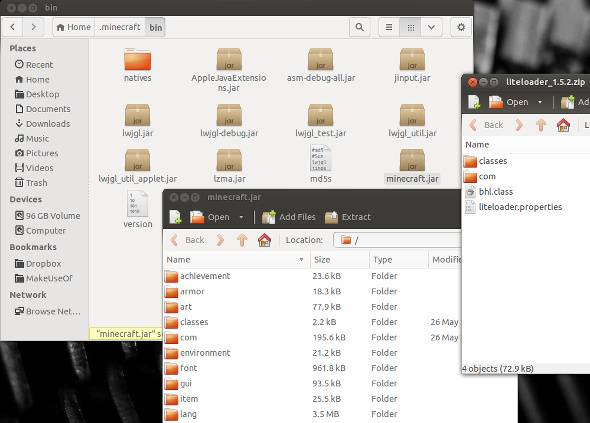The height and width of the screenshot is (423, 590).
Task: Select lwjgl_util_applet.jar file icon
Action: coord(137,160)
